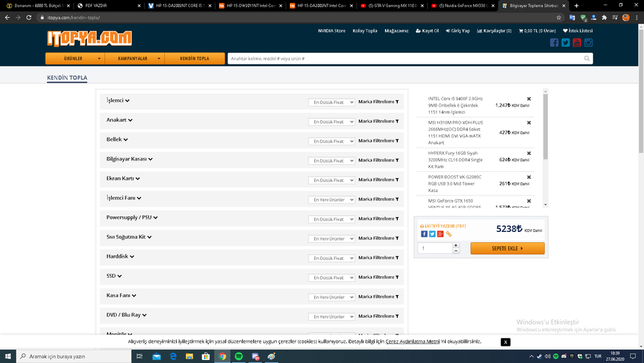Open Microsoft Edge from the taskbar
This screenshot has width=644, height=363.
(x=173, y=357)
